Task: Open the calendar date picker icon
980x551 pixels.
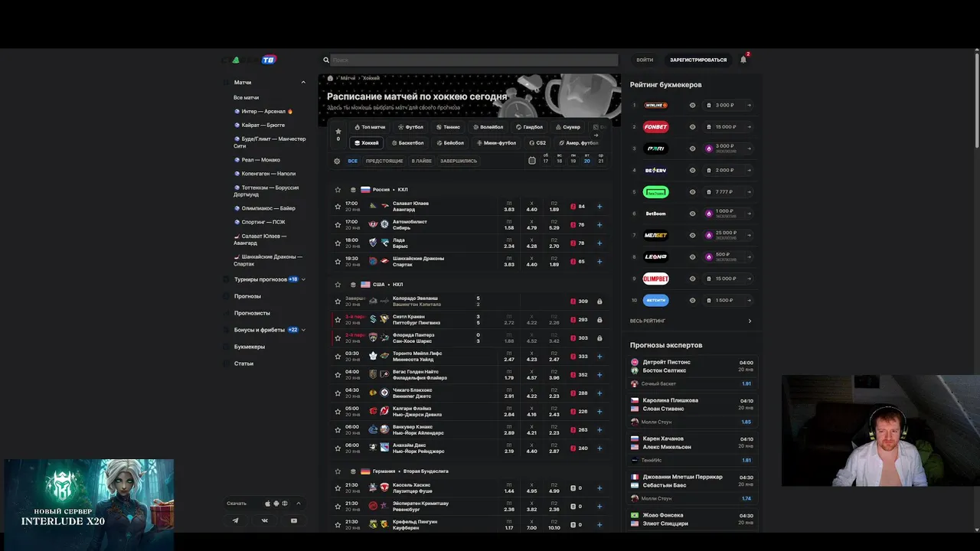Action: (532, 161)
